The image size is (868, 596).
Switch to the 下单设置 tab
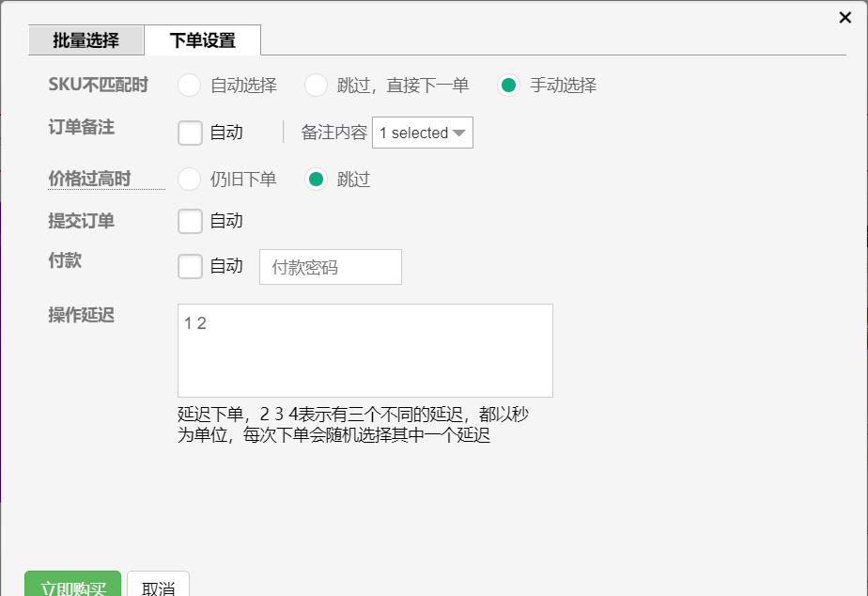click(202, 40)
